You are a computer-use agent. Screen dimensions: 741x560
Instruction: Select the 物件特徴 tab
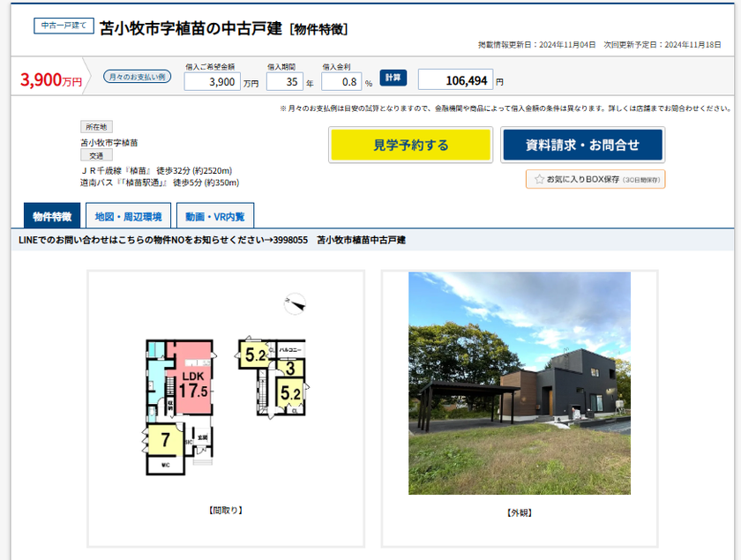tap(51, 216)
